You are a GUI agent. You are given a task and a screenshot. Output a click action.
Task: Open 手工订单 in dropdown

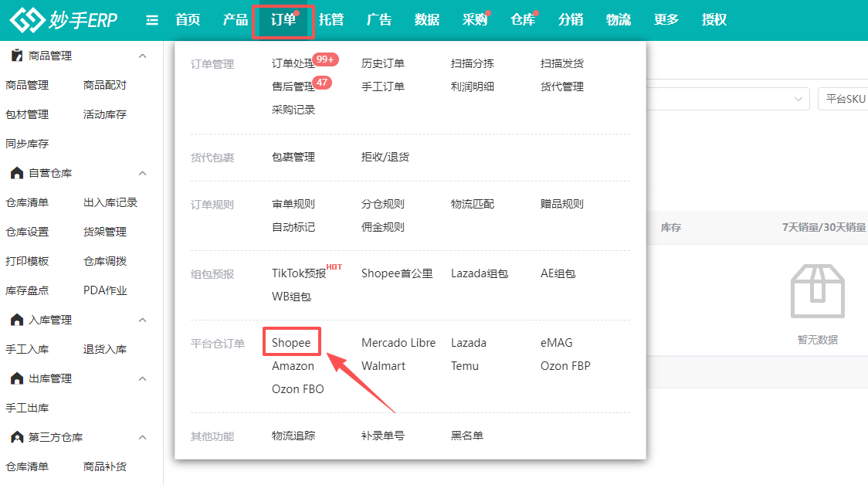383,87
